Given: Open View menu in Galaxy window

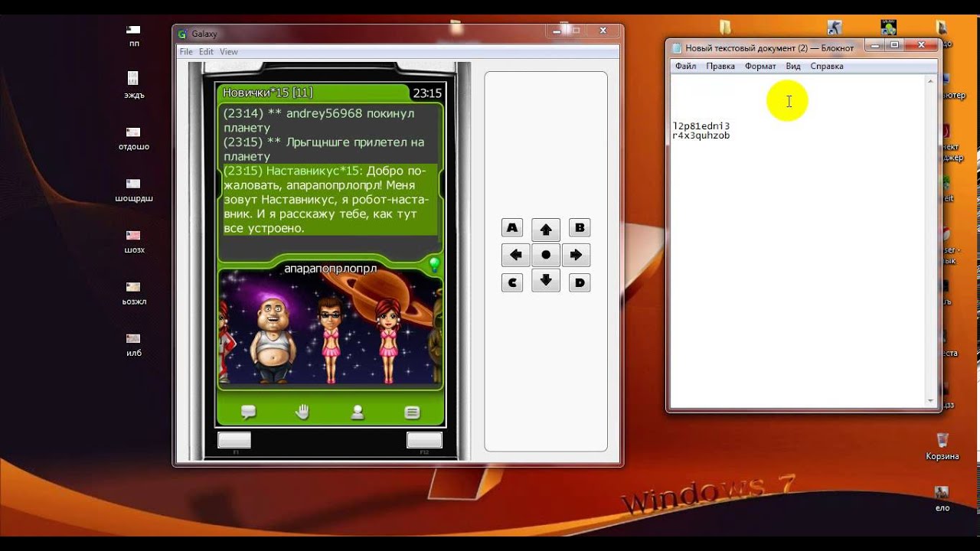Looking at the screenshot, I should pyautogui.click(x=229, y=52).
